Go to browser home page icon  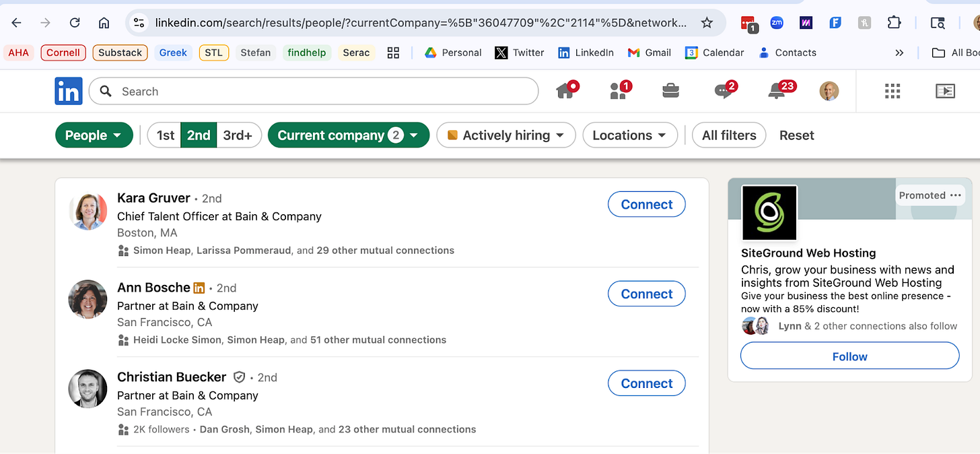104,23
